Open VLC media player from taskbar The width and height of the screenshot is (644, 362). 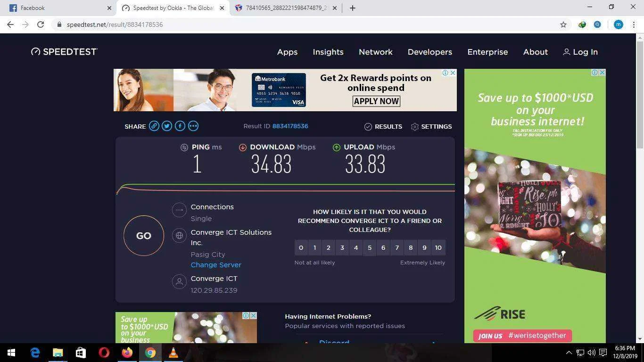[x=173, y=353]
